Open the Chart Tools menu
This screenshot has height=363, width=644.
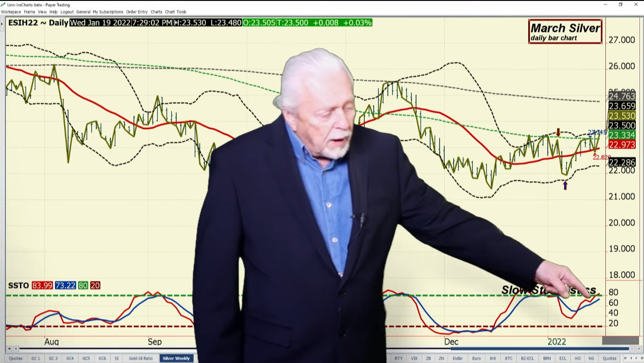pos(175,12)
